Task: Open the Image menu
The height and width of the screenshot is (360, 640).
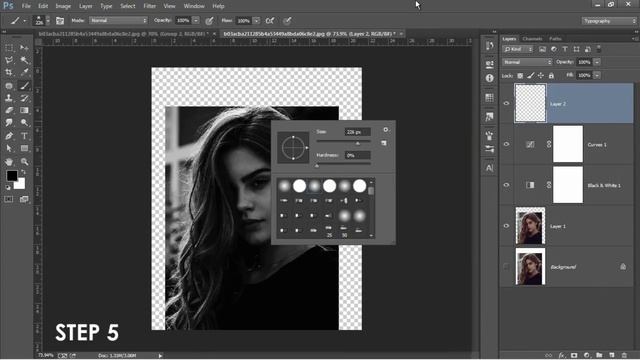Action: (x=63, y=6)
